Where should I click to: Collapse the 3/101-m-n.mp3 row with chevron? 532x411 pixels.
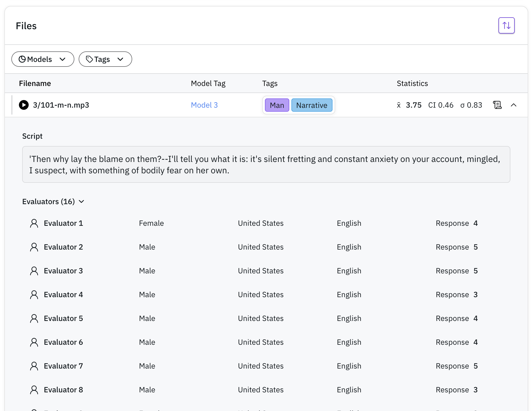tap(514, 105)
